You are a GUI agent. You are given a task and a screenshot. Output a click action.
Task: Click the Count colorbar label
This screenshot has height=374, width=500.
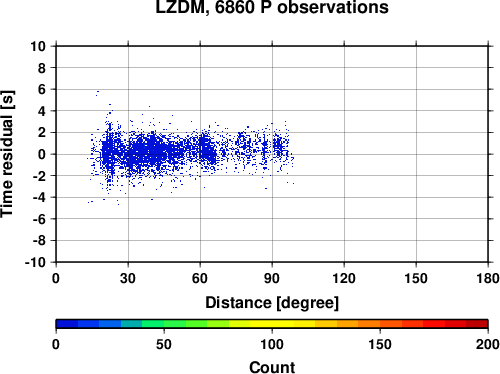click(272, 367)
